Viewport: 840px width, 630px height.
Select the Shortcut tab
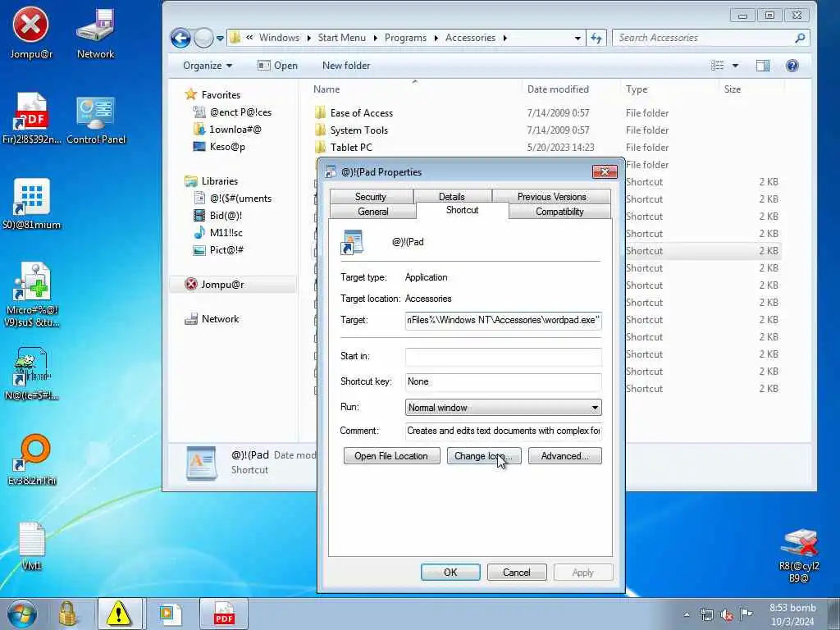click(x=462, y=210)
